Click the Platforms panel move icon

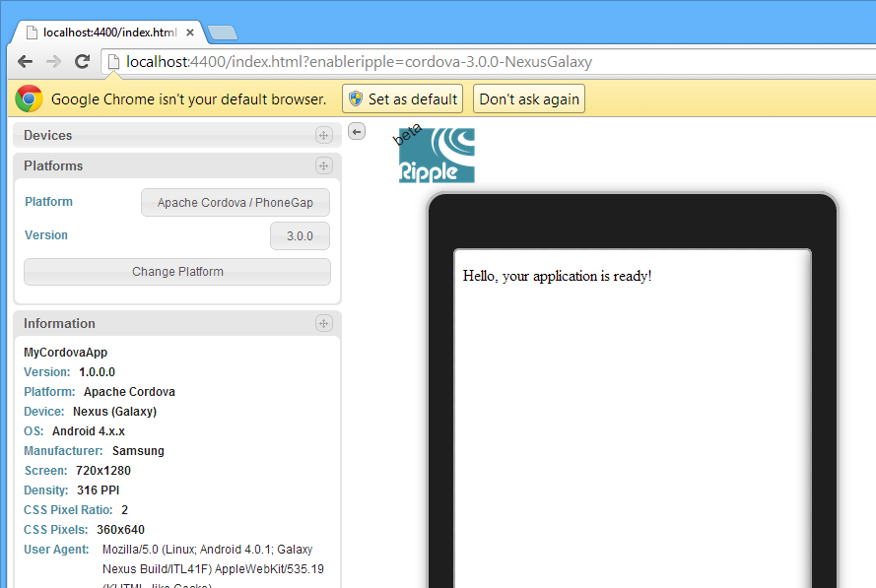click(x=323, y=165)
